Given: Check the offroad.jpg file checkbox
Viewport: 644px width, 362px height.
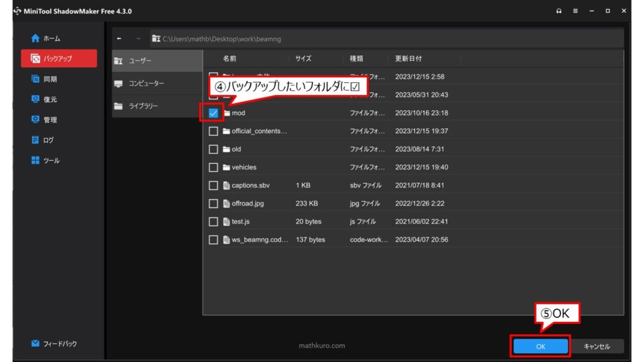Looking at the screenshot, I should pyautogui.click(x=213, y=204).
